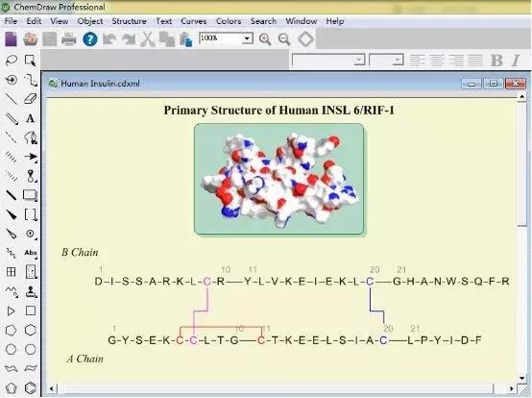Toggle Italic text formatting

click(x=516, y=61)
